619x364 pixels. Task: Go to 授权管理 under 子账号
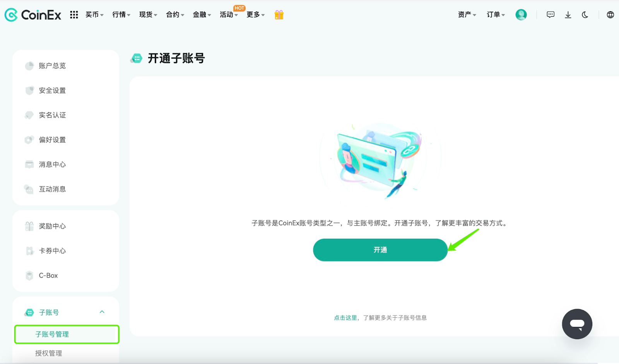point(49,353)
